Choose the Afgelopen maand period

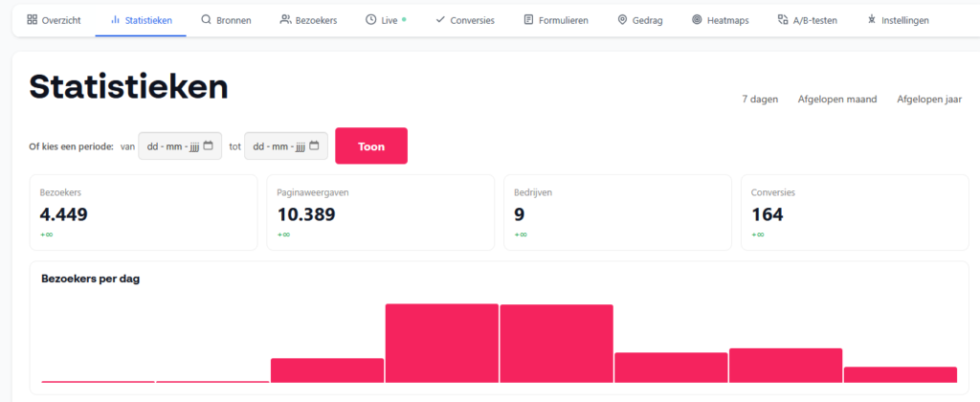coord(837,100)
